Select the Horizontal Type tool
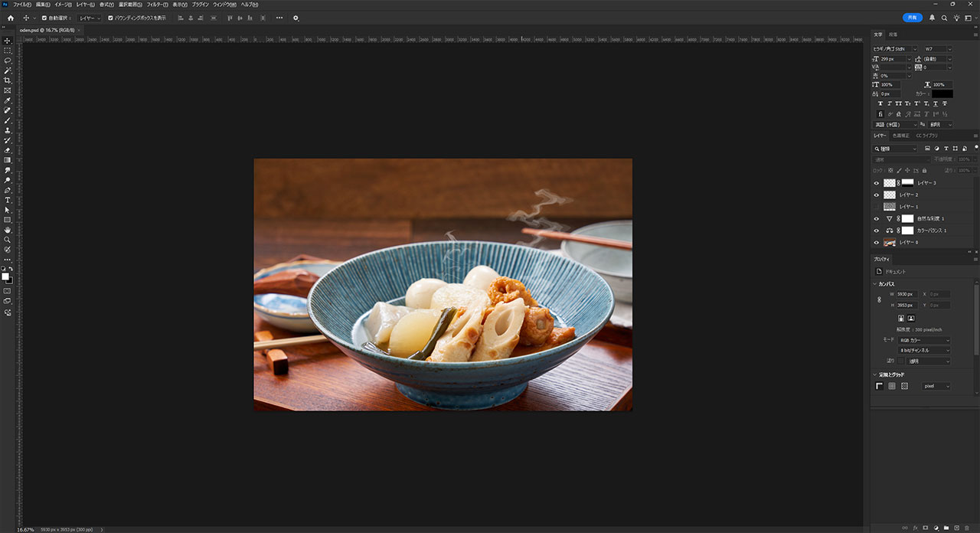 tap(8, 200)
